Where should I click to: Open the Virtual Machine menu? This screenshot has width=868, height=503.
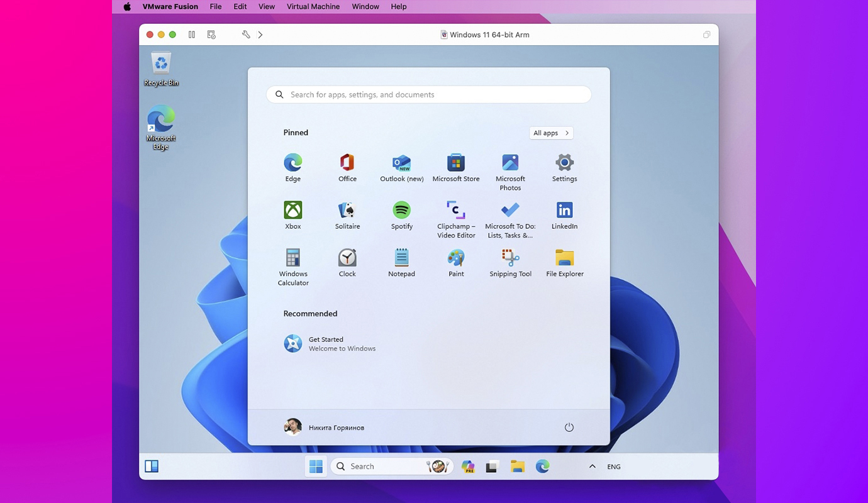click(x=313, y=6)
